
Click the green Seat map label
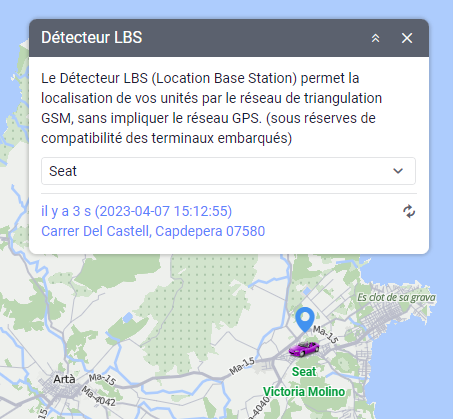tap(304, 372)
